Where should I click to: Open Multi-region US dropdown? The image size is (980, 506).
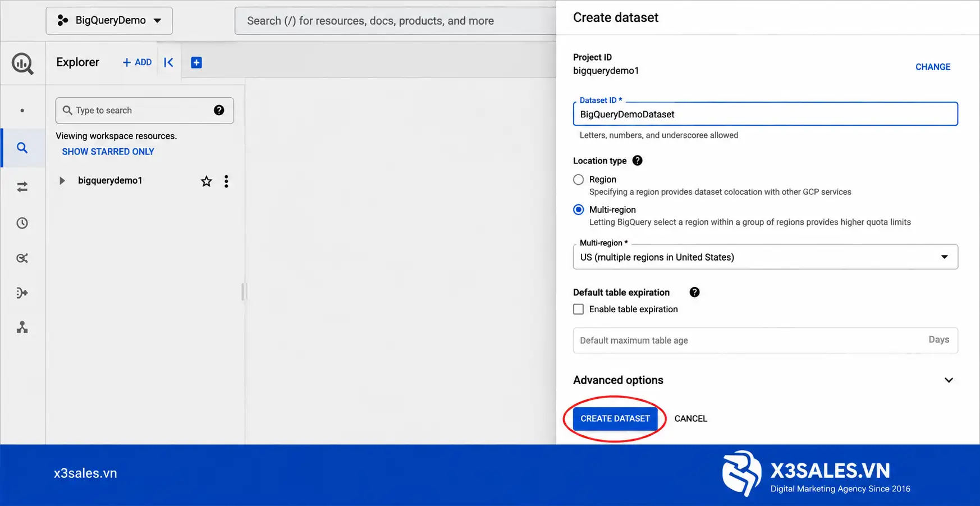[x=765, y=257]
